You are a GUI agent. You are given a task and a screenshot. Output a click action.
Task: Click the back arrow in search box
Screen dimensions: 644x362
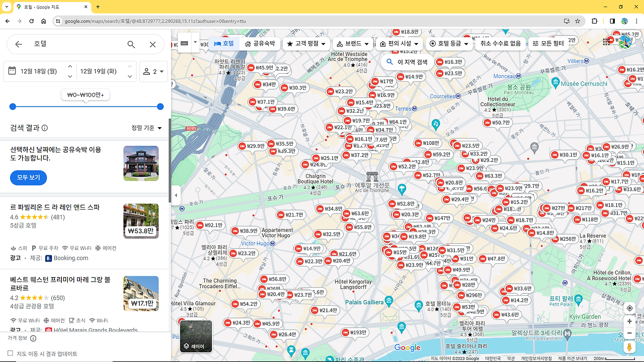coord(19,44)
